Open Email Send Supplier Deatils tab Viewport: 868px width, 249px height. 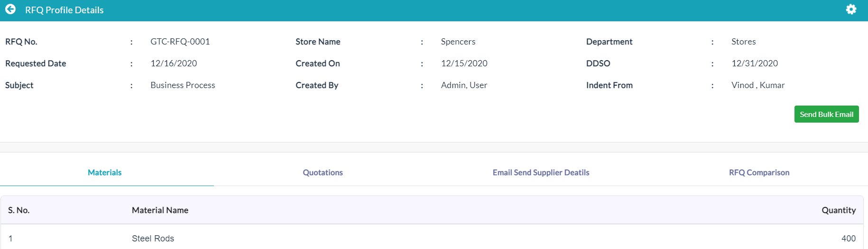click(x=541, y=172)
